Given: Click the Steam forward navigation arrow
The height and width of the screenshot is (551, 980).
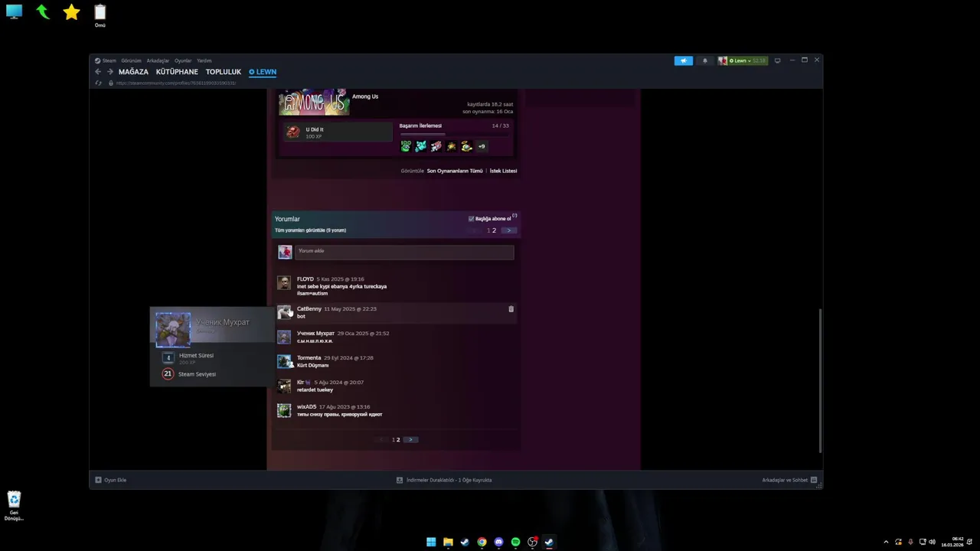Looking at the screenshot, I should [x=109, y=72].
